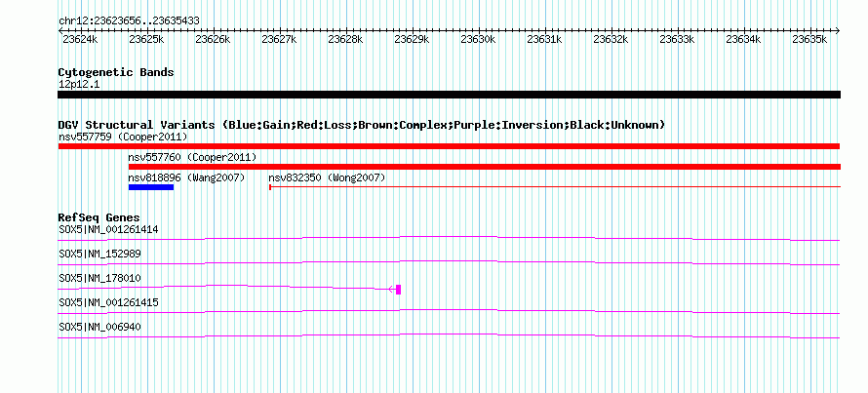Image resolution: width=868 pixels, height=393 pixels.
Task: Click the 23629k ruler tick label
Action: click(x=413, y=39)
